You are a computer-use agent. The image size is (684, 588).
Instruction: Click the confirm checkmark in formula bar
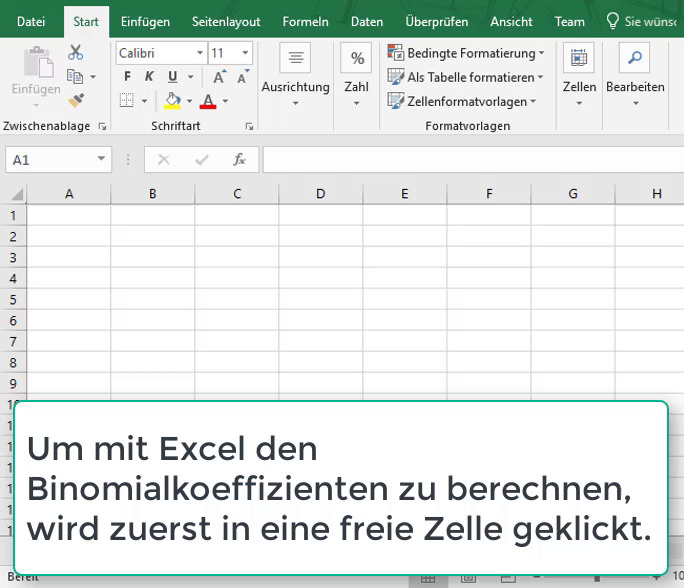(202, 160)
